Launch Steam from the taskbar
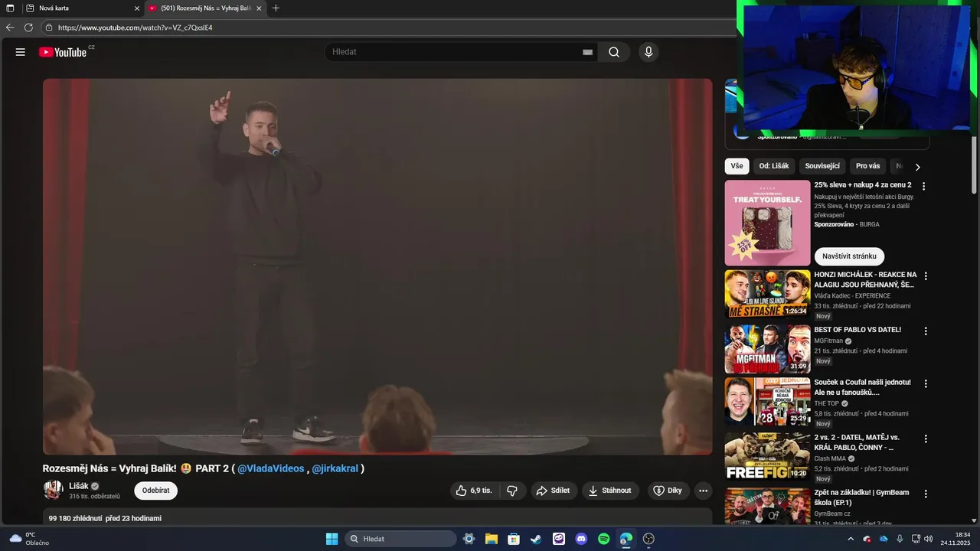The width and height of the screenshot is (980, 551). [x=536, y=539]
